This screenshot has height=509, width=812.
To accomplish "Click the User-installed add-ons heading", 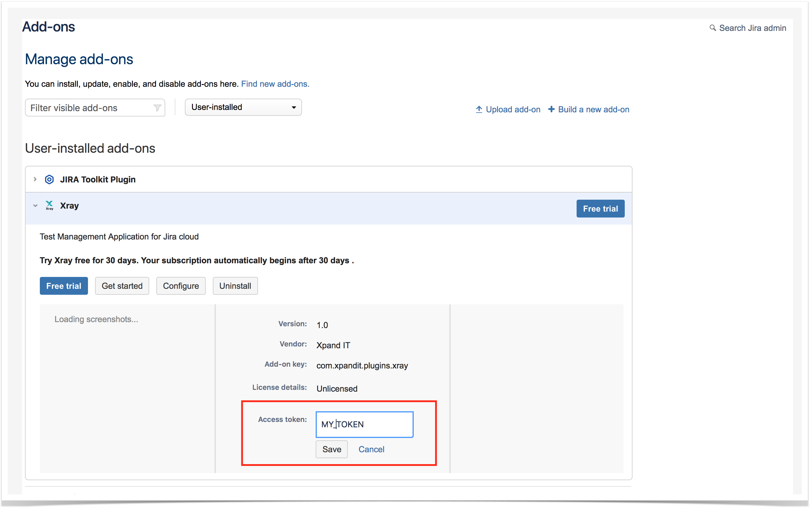I will coord(90,148).
